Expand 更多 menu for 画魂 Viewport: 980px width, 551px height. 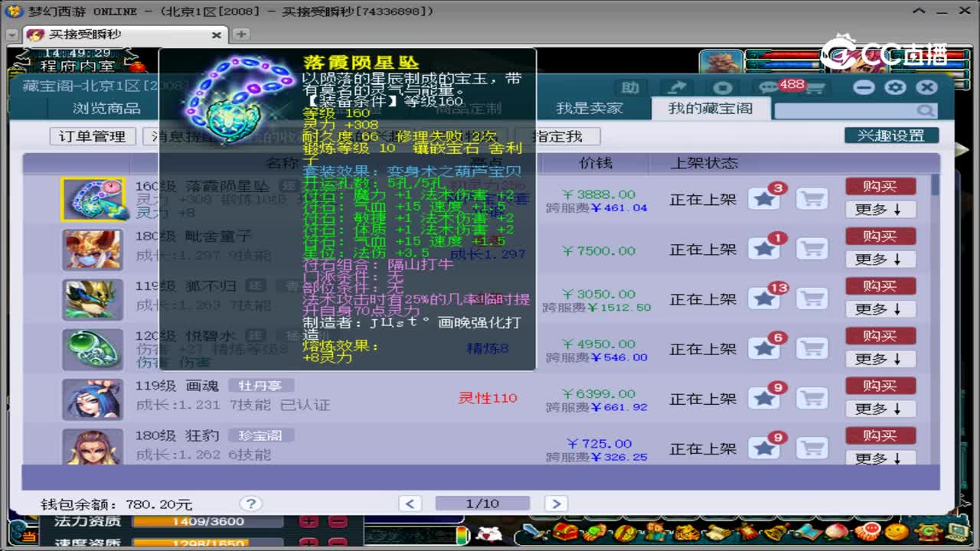point(880,409)
